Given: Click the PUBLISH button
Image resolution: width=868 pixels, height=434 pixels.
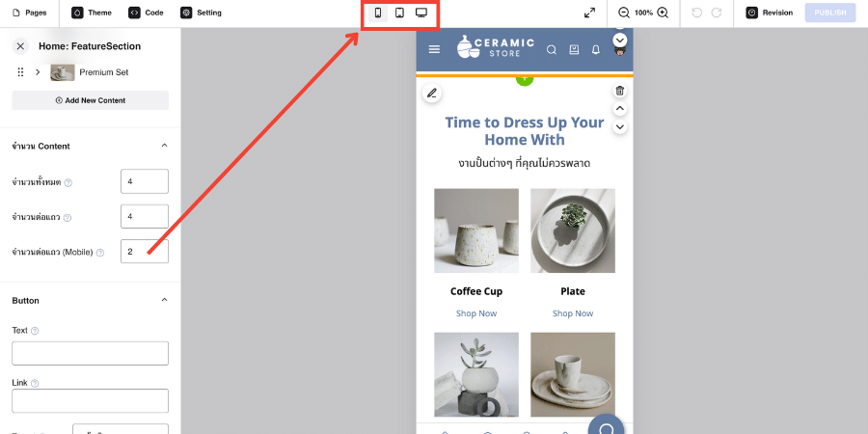Looking at the screenshot, I should [x=829, y=13].
